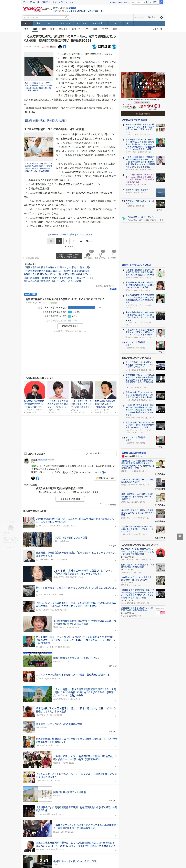Open 購入履歴 link
Image resolution: width=186 pixels, height=868 pixels.
(152, 17)
